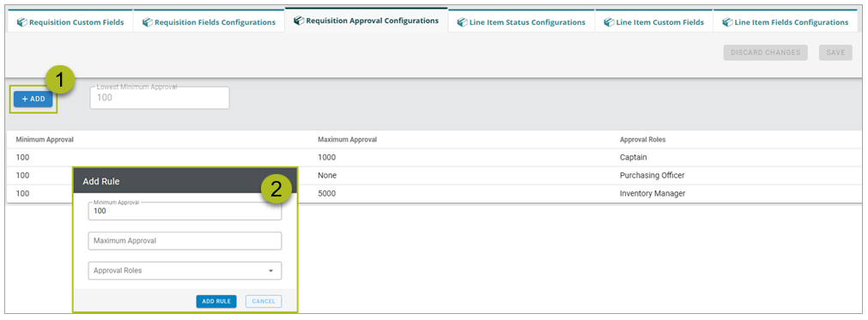Viewport: 868px width, 320px height.
Task: Go to Line Item Custom Fields tab
Action: click(653, 21)
